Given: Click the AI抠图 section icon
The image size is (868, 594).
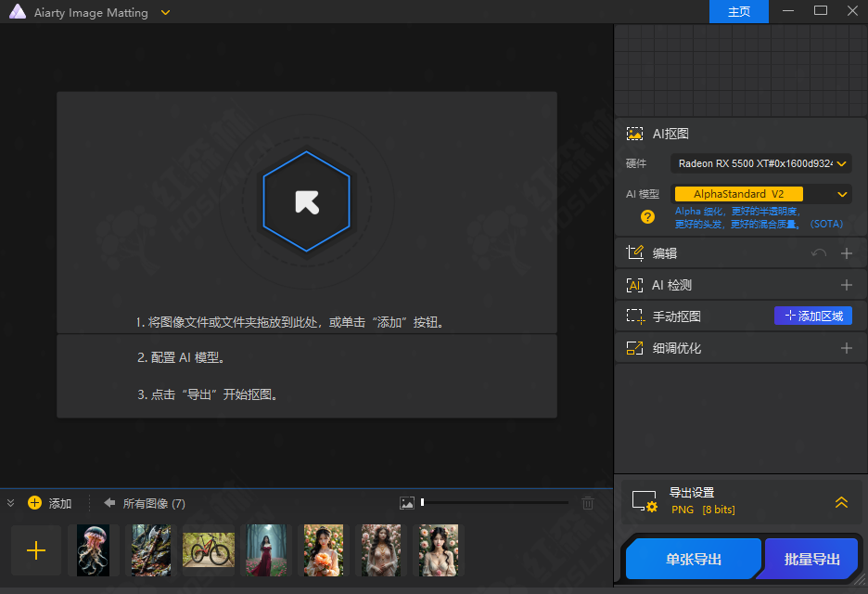Looking at the screenshot, I should (634, 134).
